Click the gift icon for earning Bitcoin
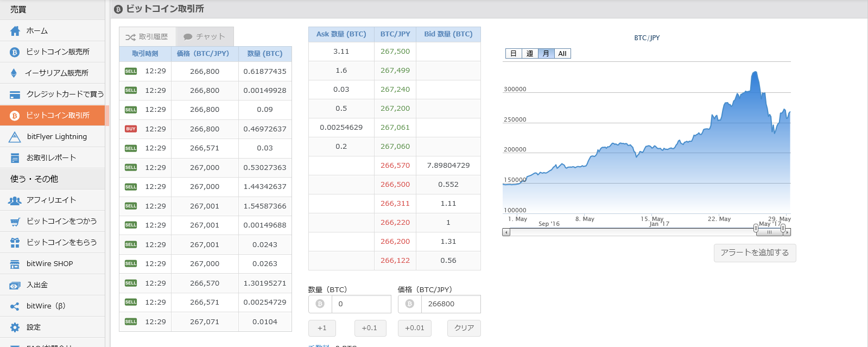This screenshot has width=868, height=347. coord(15,243)
